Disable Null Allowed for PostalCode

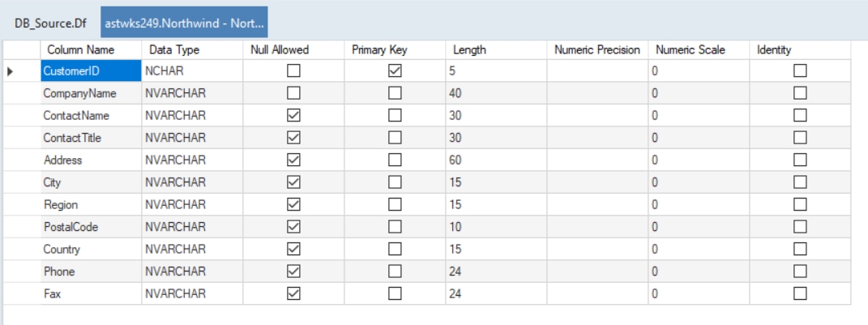click(293, 227)
